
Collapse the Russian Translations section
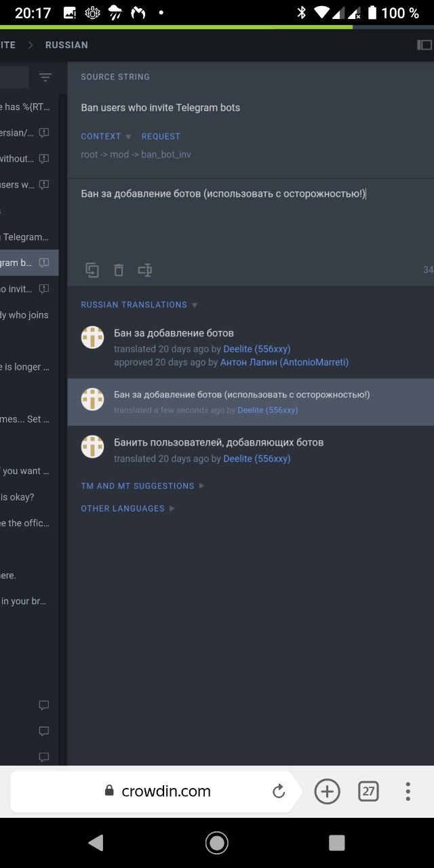click(x=195, y=305)
